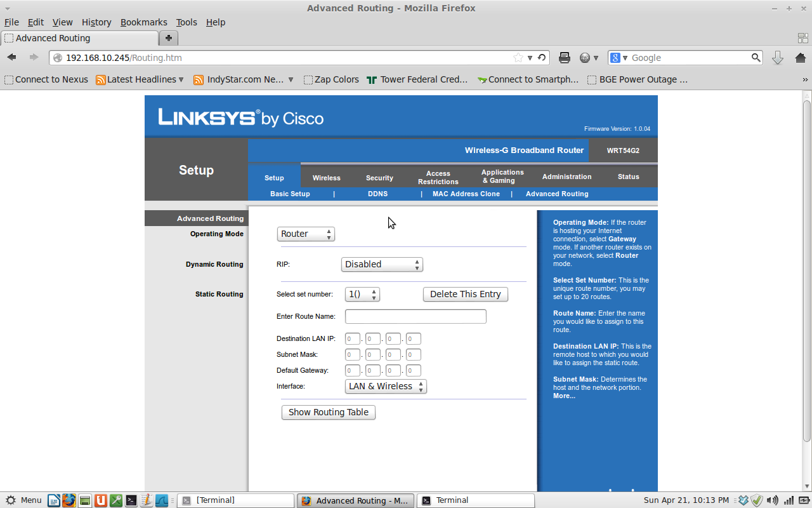Open the green wrench-and-key tool icon
The image size is (812, 508).
(x=115, y=500)
